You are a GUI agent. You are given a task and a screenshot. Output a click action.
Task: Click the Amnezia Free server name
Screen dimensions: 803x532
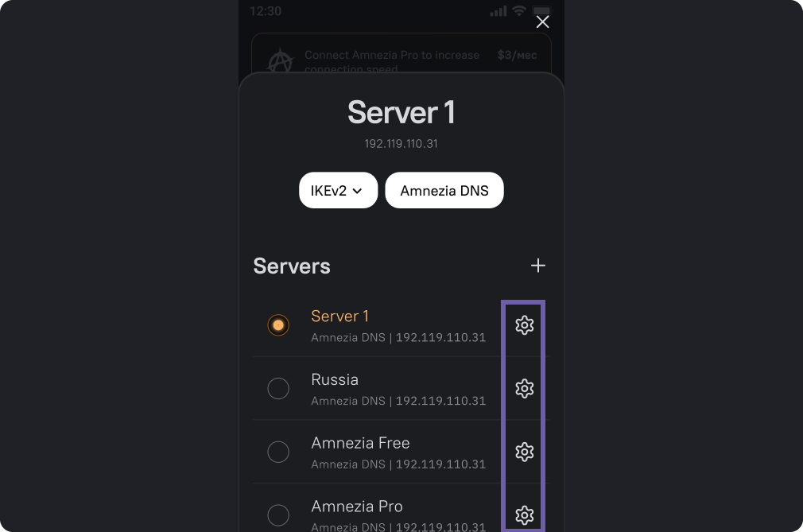coord(360,443)
